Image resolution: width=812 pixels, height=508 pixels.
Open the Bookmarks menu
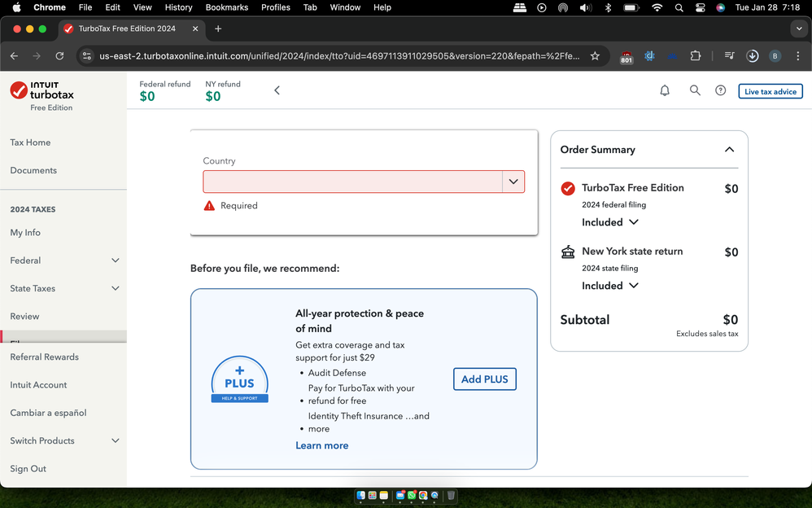pos(227,7)
